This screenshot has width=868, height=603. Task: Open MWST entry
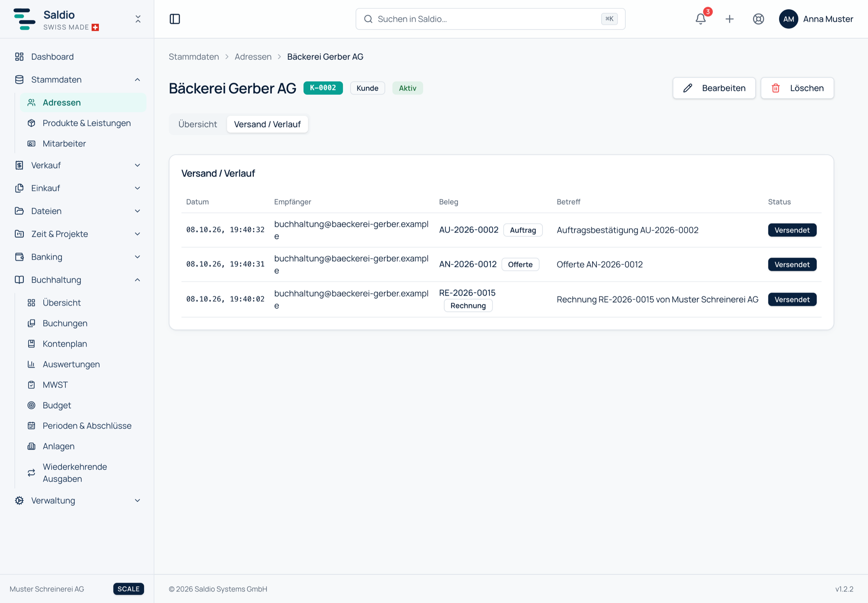83,385
